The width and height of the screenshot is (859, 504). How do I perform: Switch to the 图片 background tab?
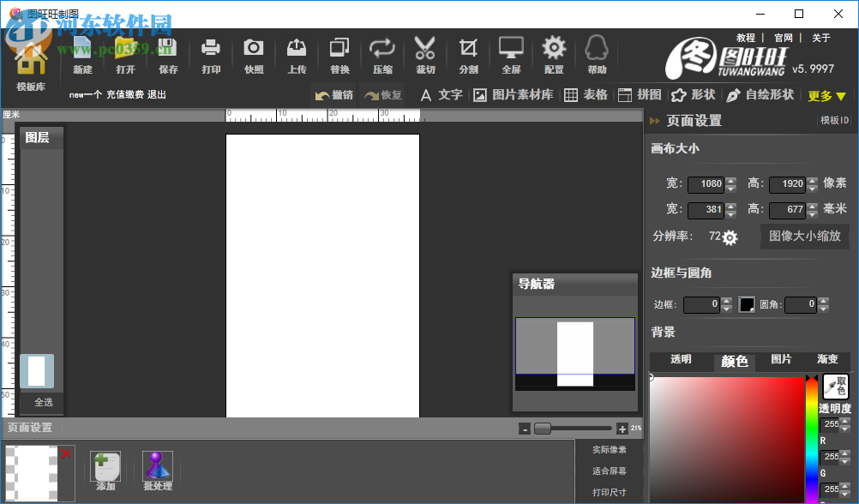point(781,359)
